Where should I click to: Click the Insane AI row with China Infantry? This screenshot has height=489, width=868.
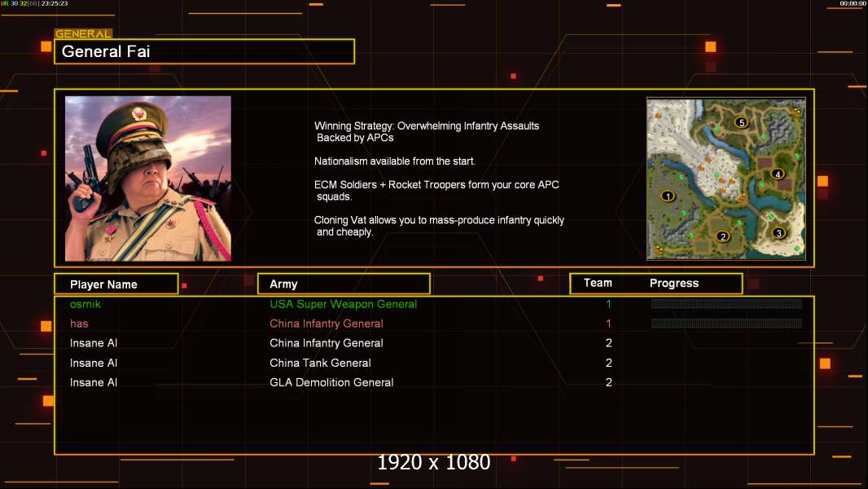coord(94,343)
